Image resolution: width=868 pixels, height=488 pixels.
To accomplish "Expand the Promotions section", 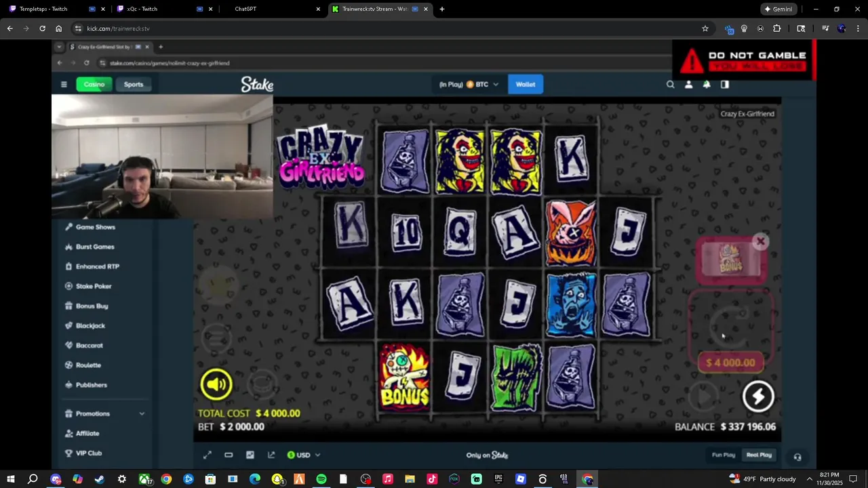I will point(104,413).
